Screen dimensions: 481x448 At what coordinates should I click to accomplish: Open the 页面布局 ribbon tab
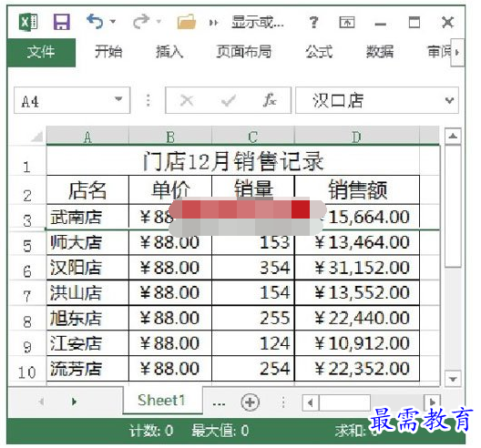[x=244, y=52]
